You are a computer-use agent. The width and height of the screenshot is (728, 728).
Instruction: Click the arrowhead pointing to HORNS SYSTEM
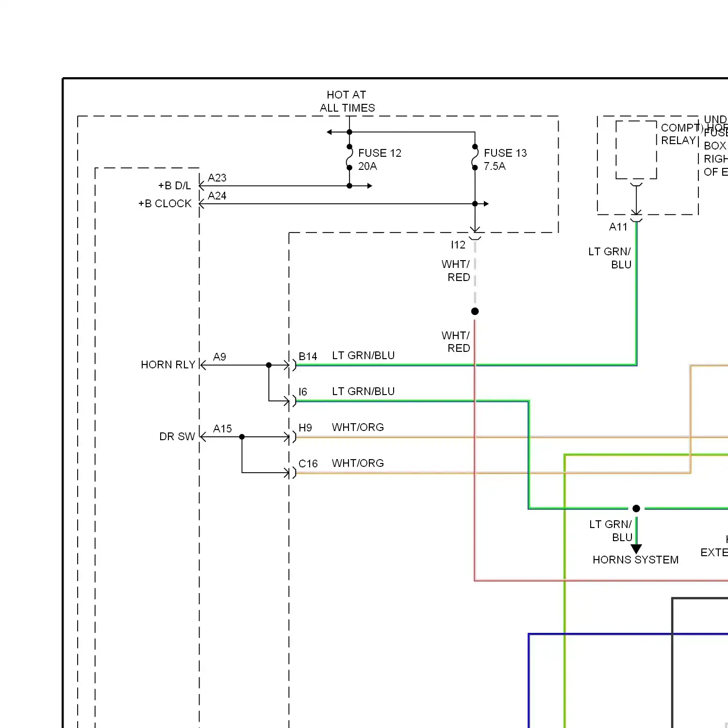(x=636, y=549)
